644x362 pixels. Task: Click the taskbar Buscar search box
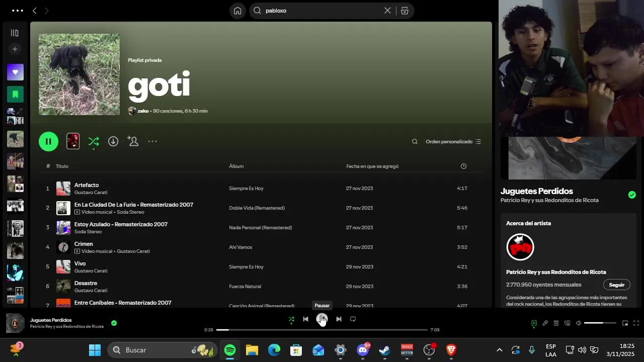click(x=162, y=350)
